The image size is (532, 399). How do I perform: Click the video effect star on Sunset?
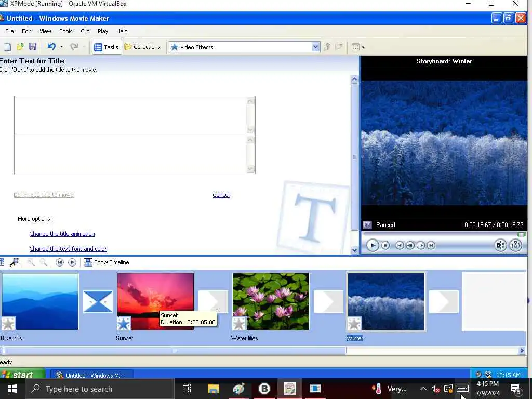pyautogui.click(x=124, y=323)
